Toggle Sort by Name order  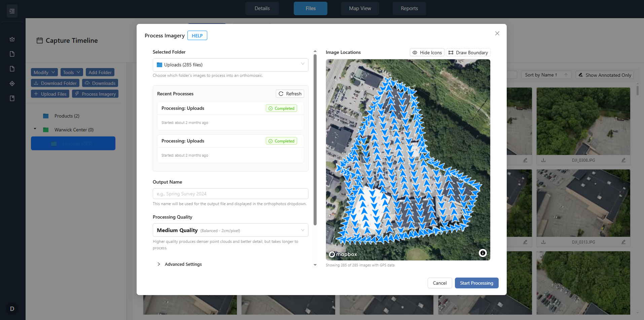coord(546,75)
